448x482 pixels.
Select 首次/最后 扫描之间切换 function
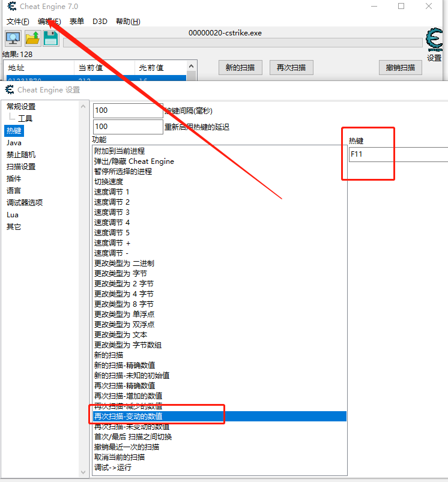133,436
